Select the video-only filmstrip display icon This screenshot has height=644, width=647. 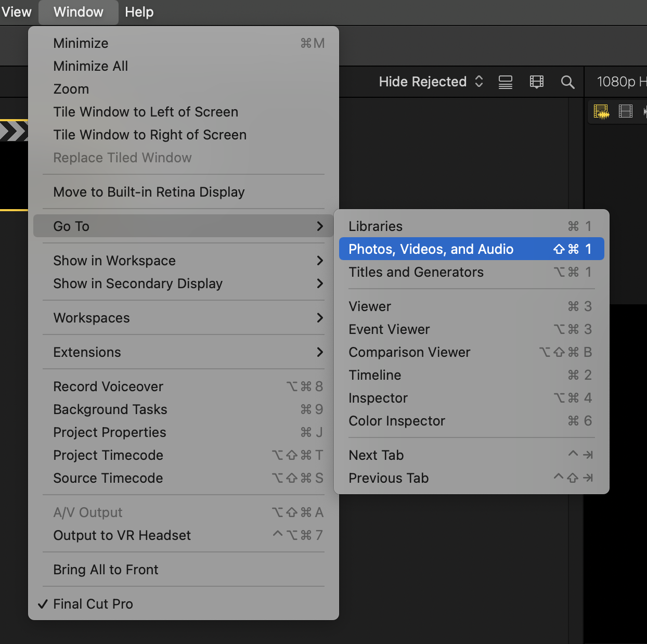(x=625, y=111)
